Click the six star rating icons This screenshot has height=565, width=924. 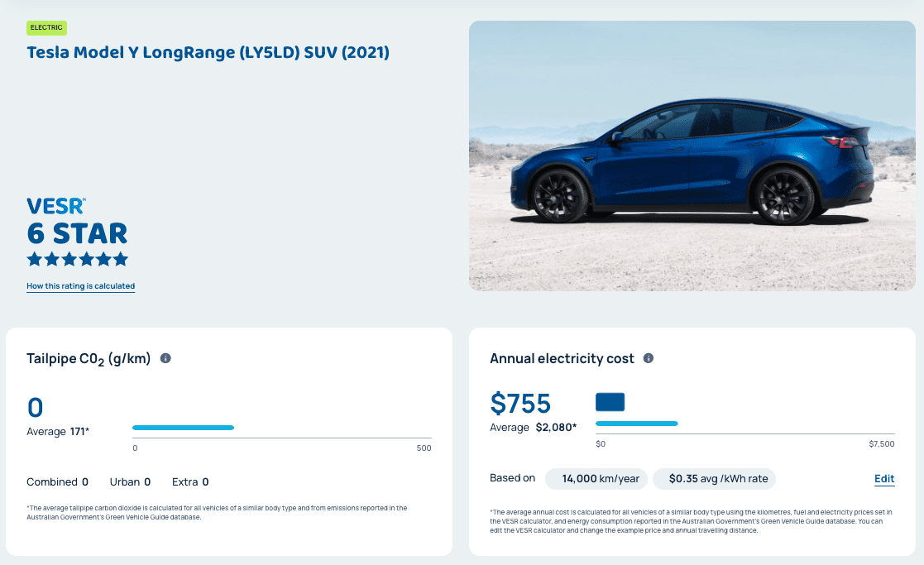[77, 259]
